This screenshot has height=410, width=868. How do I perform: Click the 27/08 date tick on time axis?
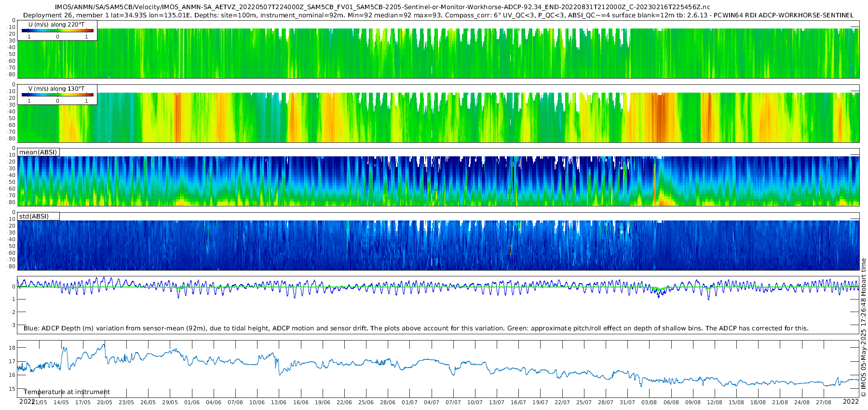coord(824,402)
